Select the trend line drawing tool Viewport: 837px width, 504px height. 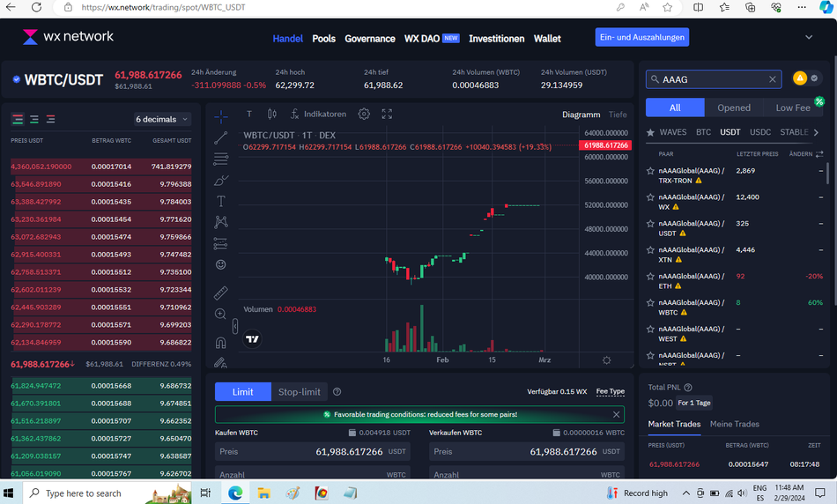coord(221,137)
